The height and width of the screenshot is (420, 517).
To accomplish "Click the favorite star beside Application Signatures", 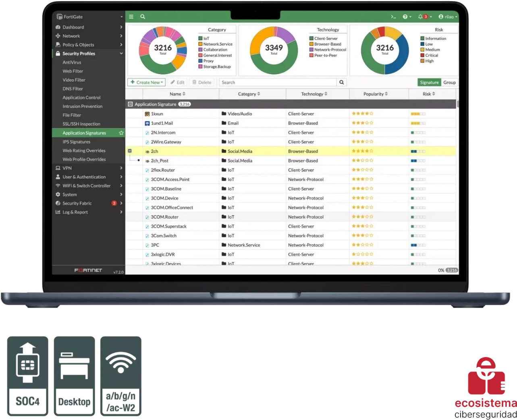I will [x=121, y=133].
